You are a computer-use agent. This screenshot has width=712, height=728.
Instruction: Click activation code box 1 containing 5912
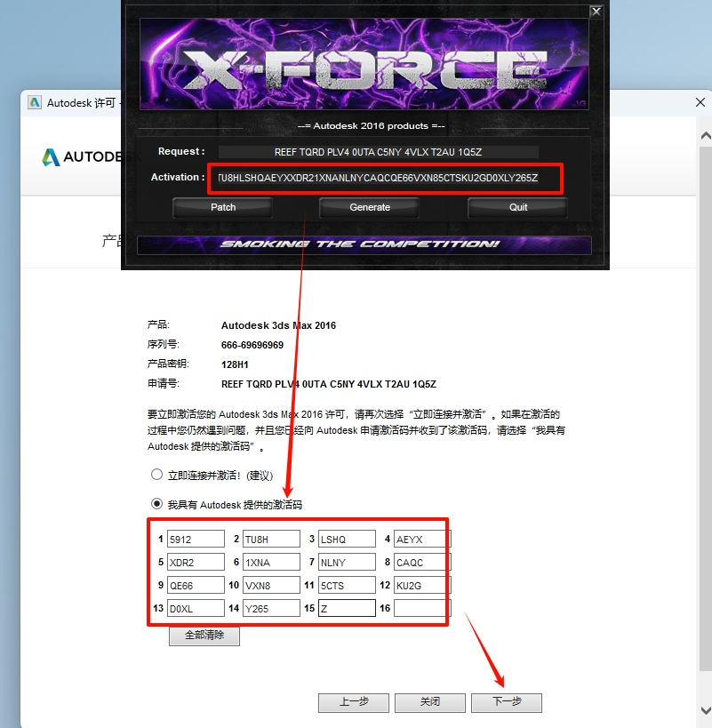[x=196, y=539]
